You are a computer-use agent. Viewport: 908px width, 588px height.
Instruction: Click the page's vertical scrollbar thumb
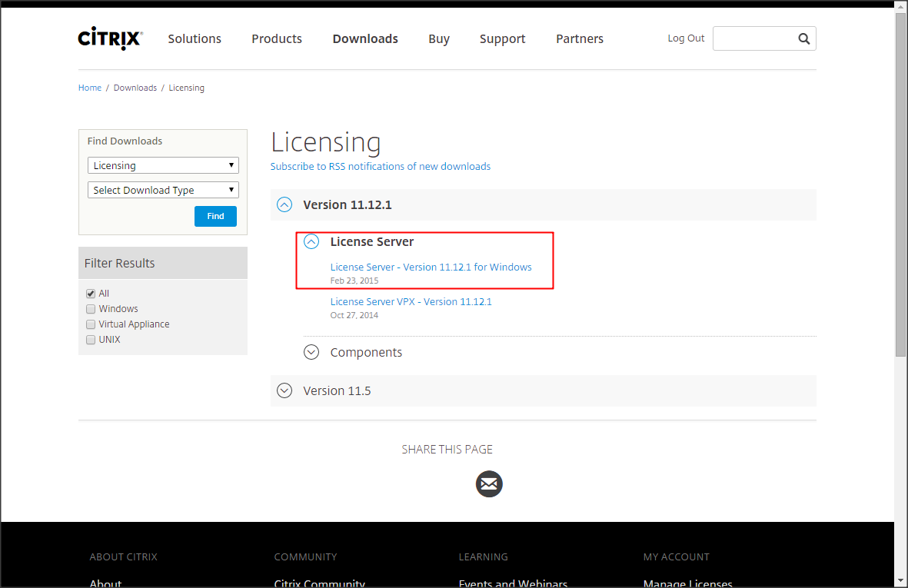click(900, 184)
